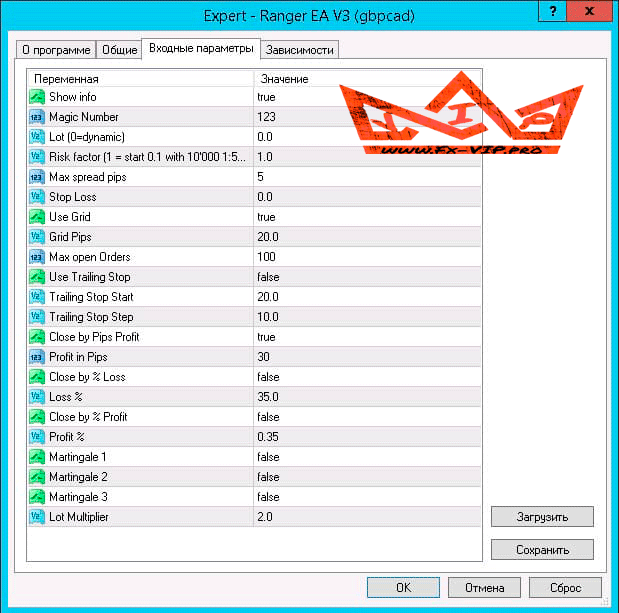Viewport: 619px width, 613px height.
Task: Open the Close by % Loss value dropdown
Action: (366, 377)
